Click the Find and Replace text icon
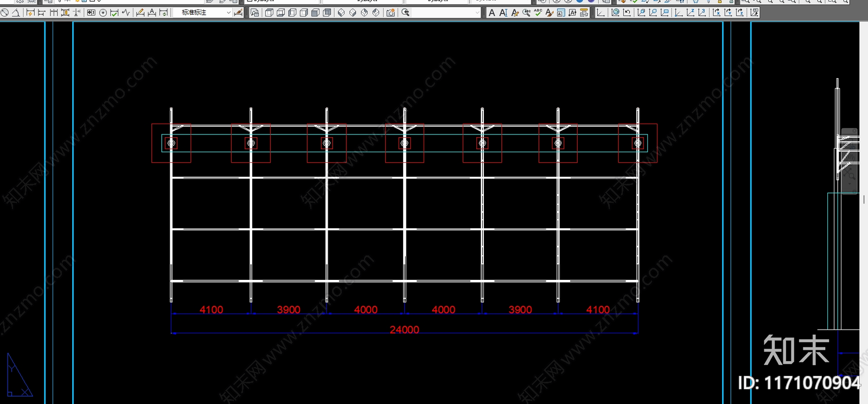868x404 pixels. click(526, 12)
